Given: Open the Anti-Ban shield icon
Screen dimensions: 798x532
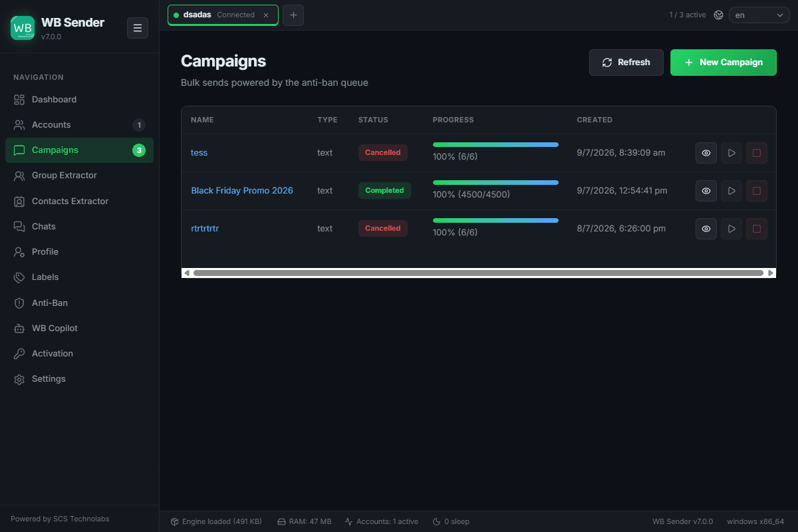Looking at the screenshot, I should pos(19,303).
